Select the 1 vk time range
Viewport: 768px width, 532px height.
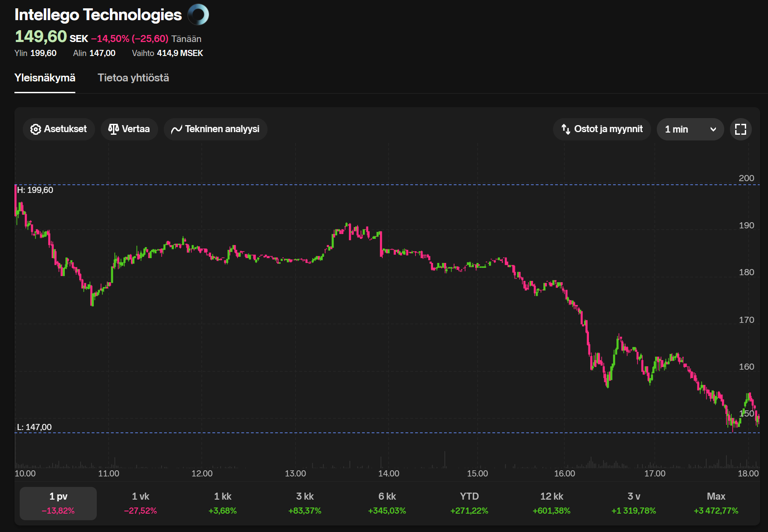pyautogui.click(x=141, y=503)
